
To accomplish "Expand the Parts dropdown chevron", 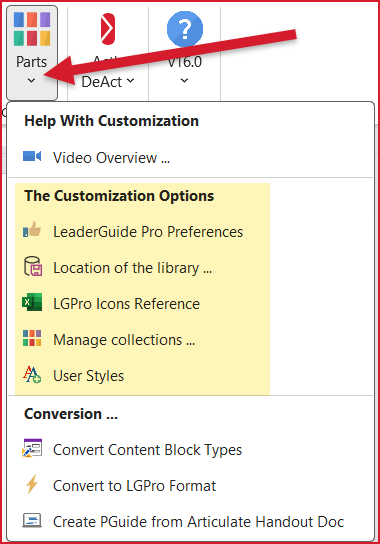I will [32, 80].
